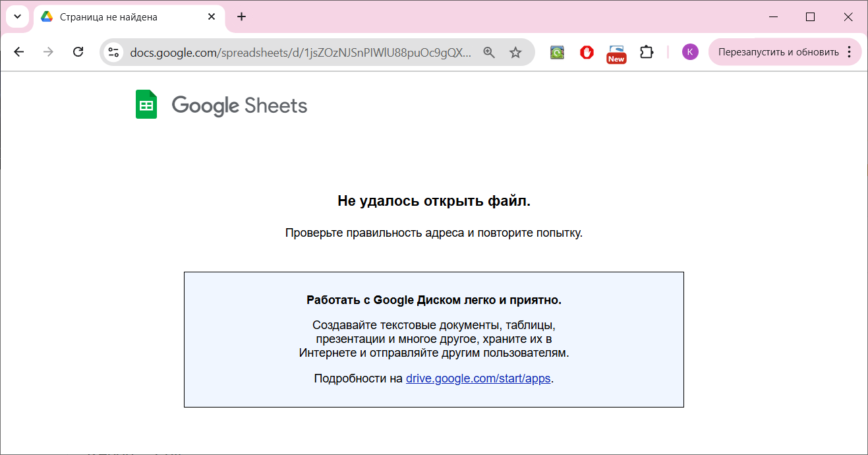868x455 pixels.
Task: Click the 'Google Sheets' wordmark
Action: [x=239, y=106]
